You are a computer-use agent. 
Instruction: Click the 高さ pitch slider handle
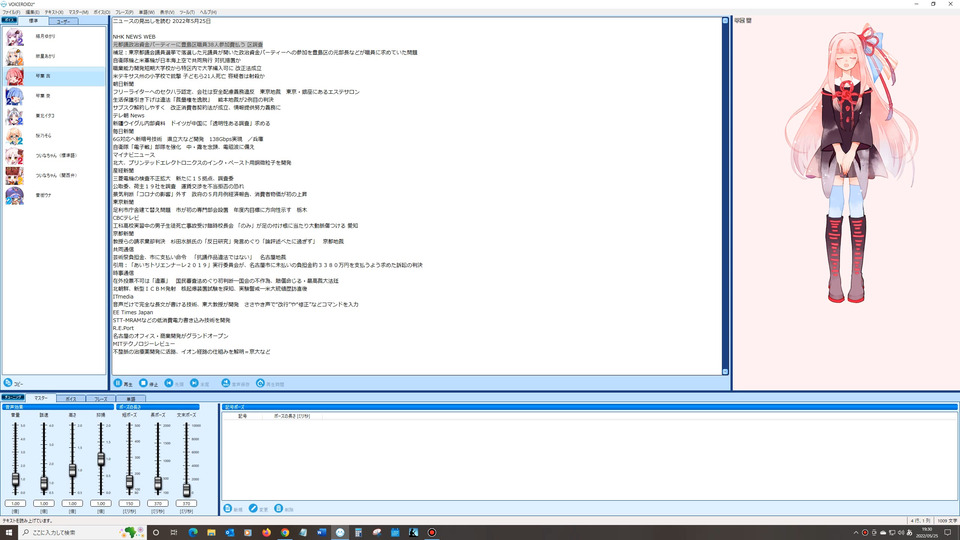72,470
